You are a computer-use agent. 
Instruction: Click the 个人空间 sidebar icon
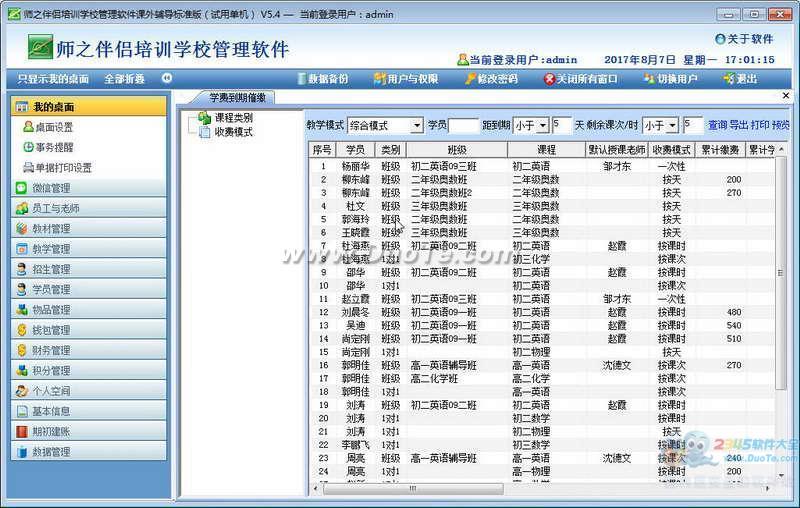click(x=21, y=391)
